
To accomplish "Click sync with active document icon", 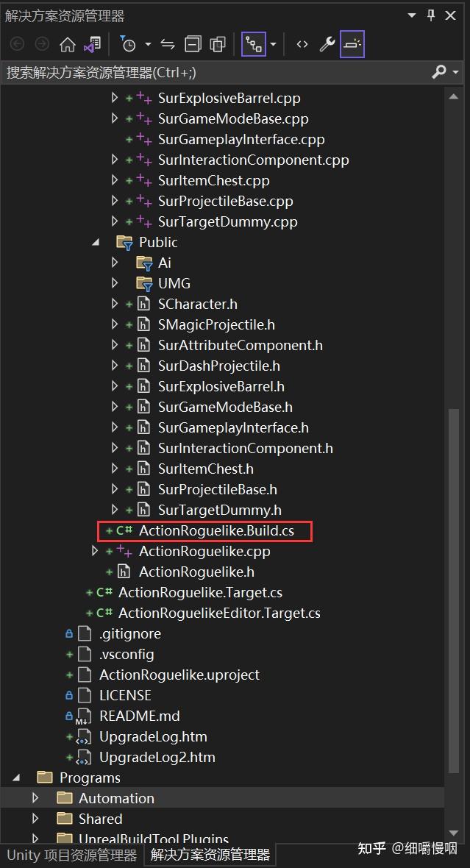I will [168, 45].
